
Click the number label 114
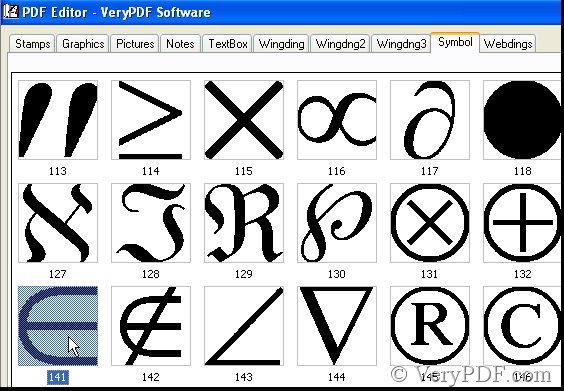point(151,171)
